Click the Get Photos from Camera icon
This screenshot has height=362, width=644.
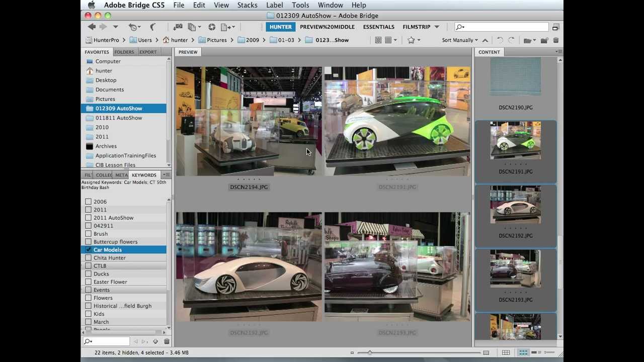(x=178, y=27)
